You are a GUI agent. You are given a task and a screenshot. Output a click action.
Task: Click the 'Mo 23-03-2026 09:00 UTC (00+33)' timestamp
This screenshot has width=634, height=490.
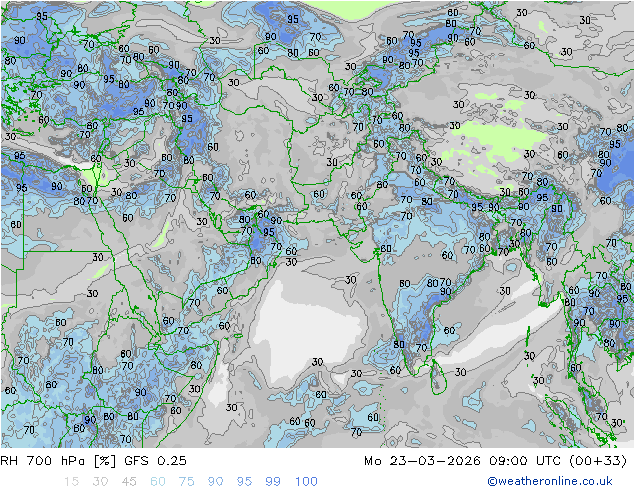(x=495, y=460)
